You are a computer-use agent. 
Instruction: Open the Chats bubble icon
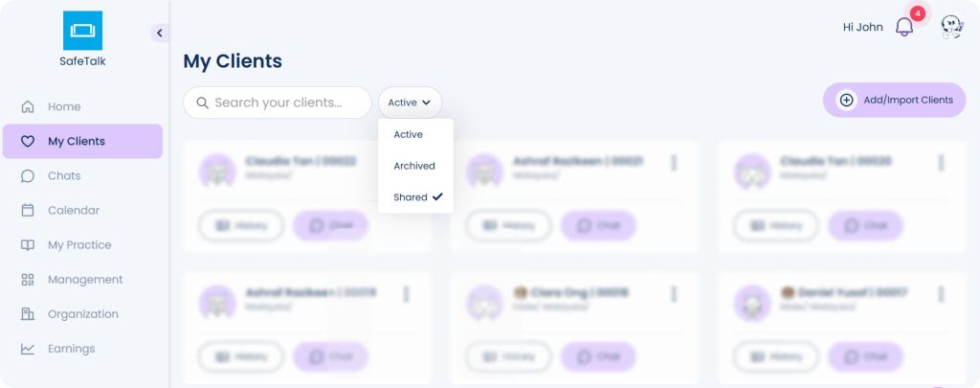[x=28, y=176]
